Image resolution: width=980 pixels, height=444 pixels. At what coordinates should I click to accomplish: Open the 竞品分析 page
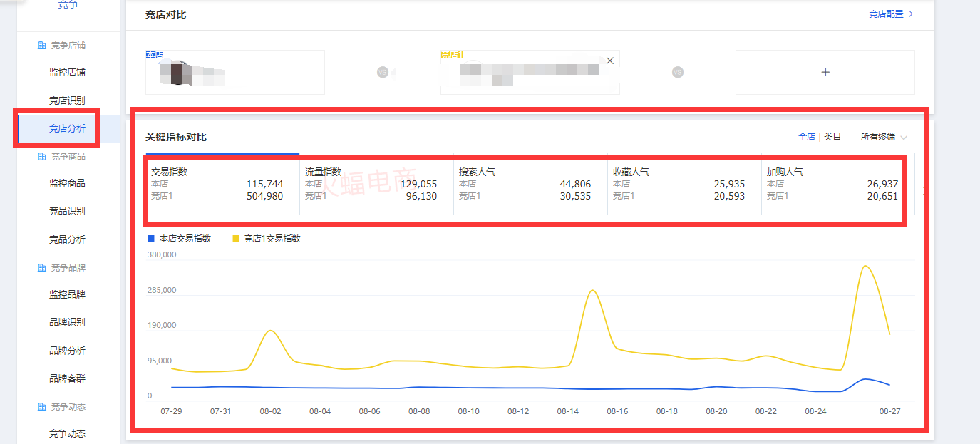[x=67, y=239]
